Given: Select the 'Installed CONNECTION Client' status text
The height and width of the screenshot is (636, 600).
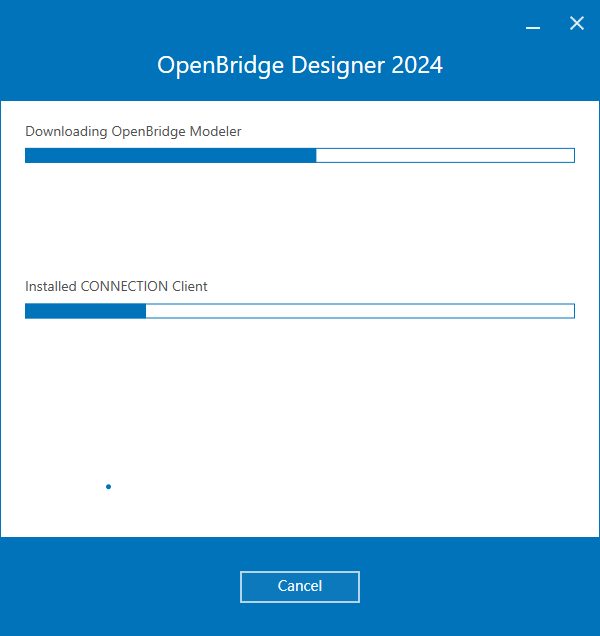Looking at the screenshot, I should 116,286.
